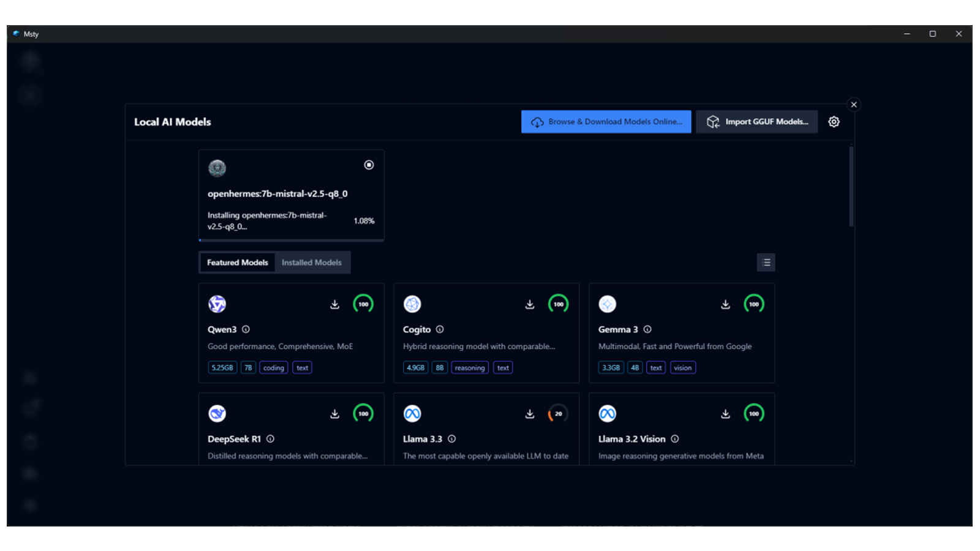Download the Llama 3.2 Vision model

click(725, 414)
